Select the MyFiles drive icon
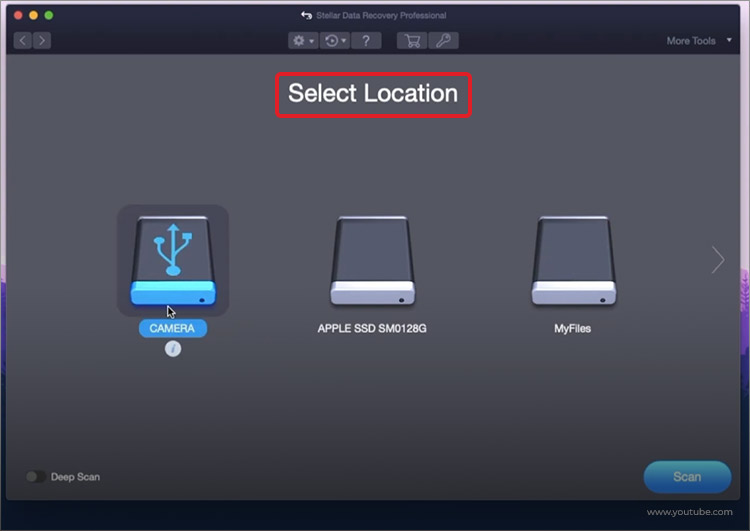 click(574, 260)
